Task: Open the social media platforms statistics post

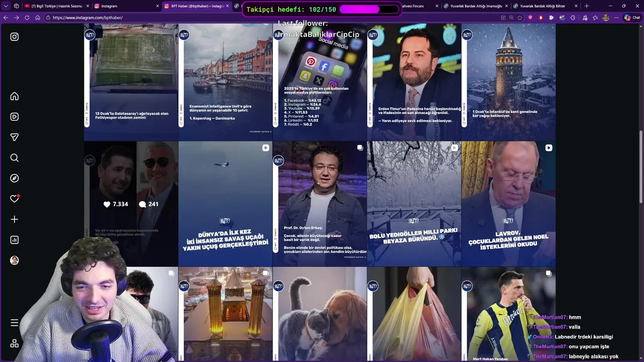Action: [x=320, y=82]
